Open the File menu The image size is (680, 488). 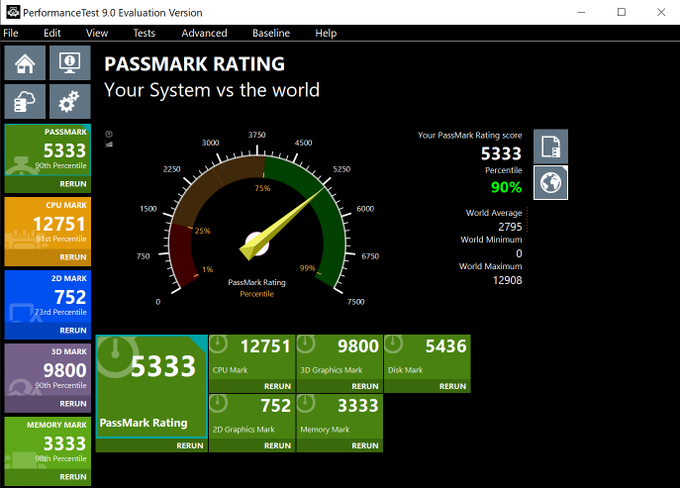tap(11, 33)
